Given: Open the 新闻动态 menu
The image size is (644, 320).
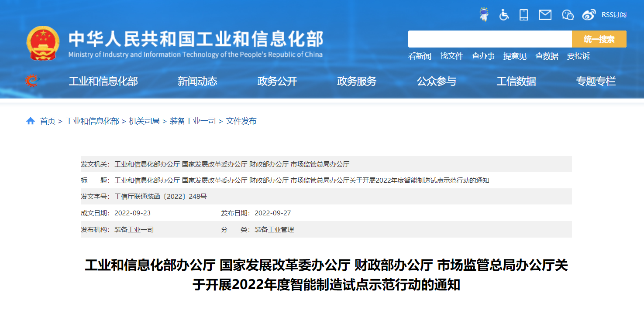Looking at the screenshot, I should (x=197, y=81).
